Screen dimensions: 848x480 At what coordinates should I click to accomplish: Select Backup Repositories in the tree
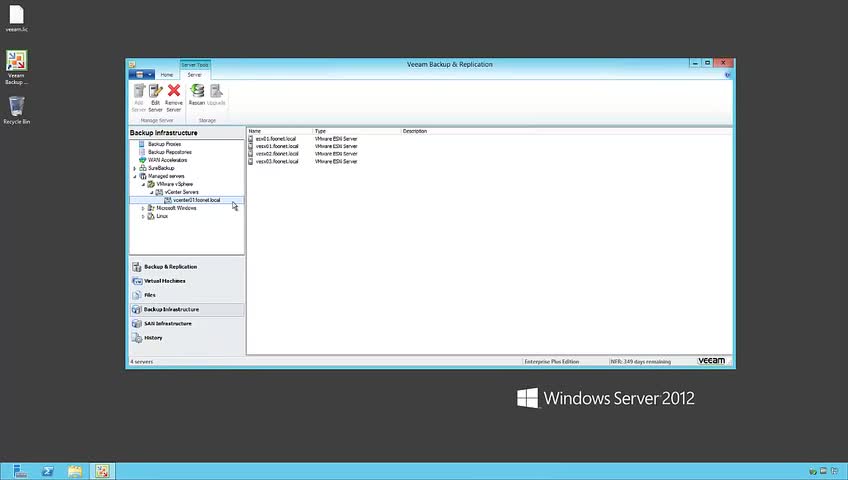(170, 152)
